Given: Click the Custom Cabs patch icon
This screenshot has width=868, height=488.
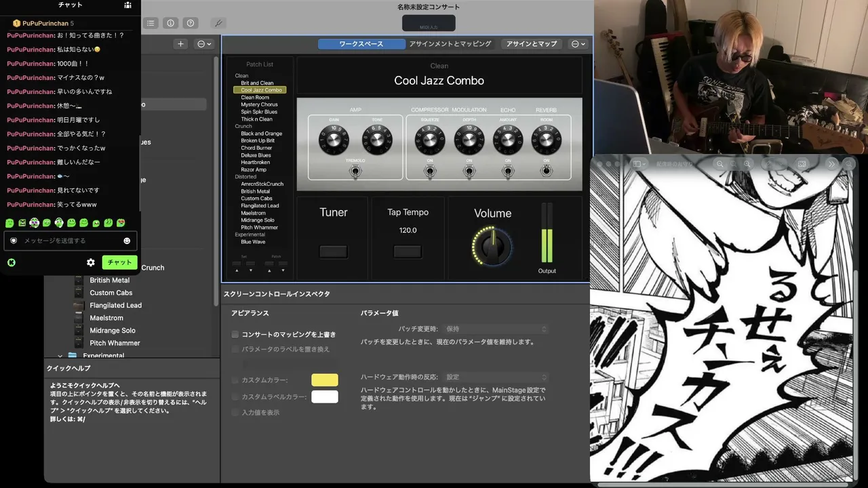Looking at the screenshot, I should click(x=79, y=293).
